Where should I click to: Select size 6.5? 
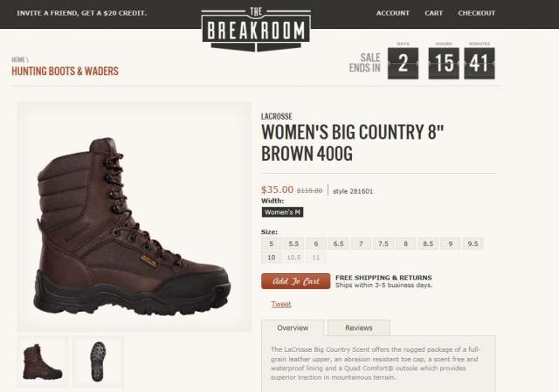tap(338, 244)
